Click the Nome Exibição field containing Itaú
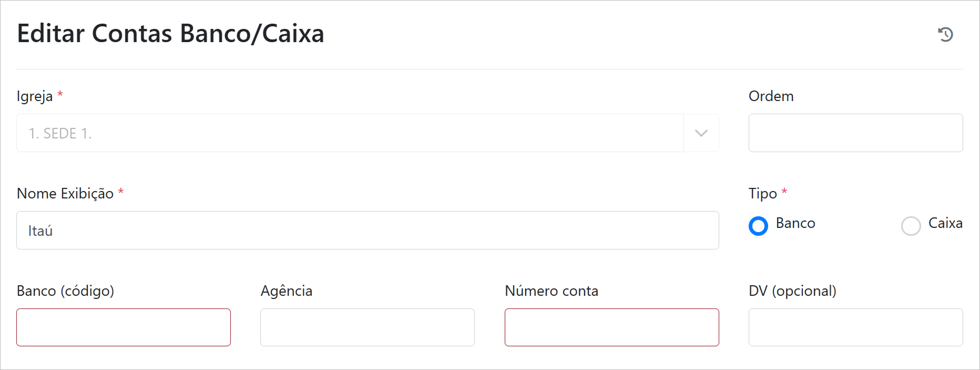This screenshot has height=370, width=980. (367, 231)
